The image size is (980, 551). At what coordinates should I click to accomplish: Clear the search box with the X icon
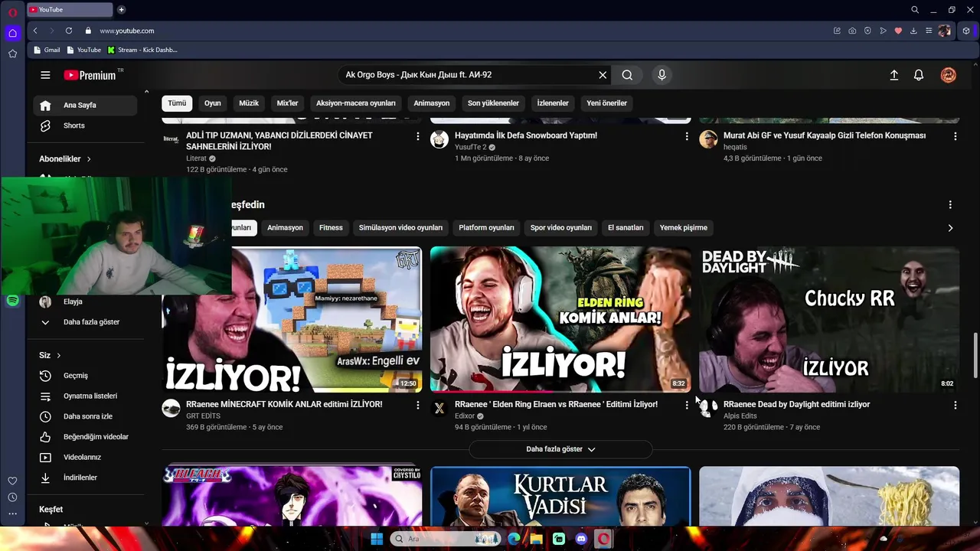tap(603, 75)
